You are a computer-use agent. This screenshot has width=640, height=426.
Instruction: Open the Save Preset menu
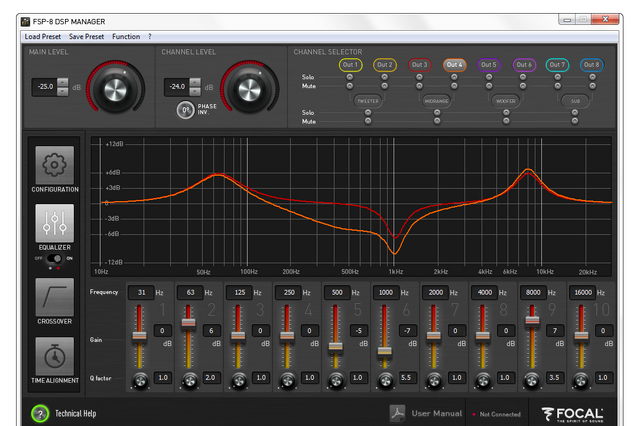(86, 37)
